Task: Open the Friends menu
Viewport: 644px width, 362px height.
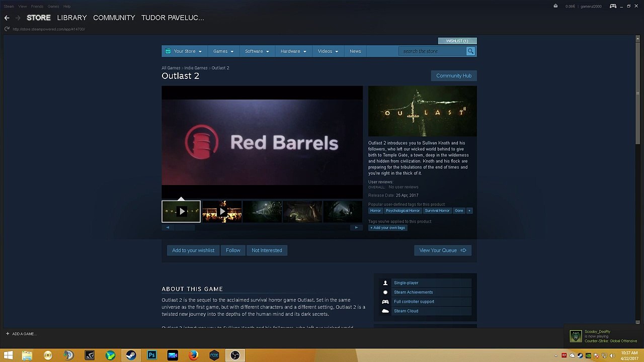Action: tap(37, 7)
